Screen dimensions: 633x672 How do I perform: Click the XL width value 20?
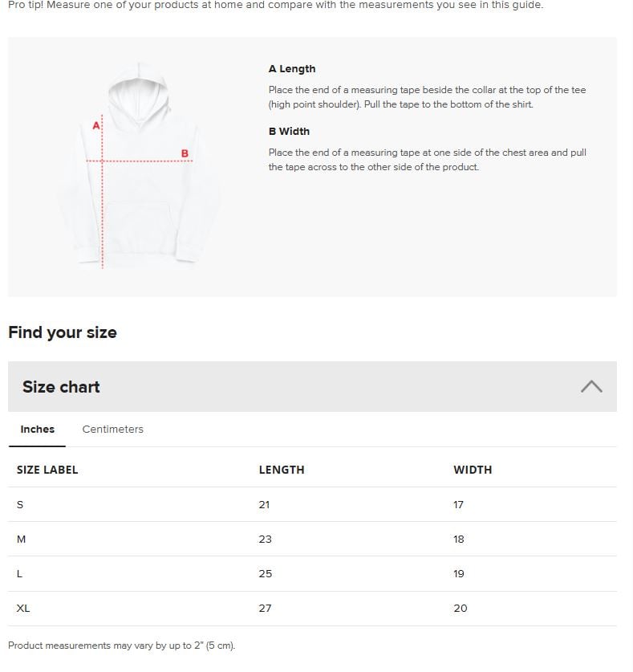pyautogui.click(x=461, y=609)
